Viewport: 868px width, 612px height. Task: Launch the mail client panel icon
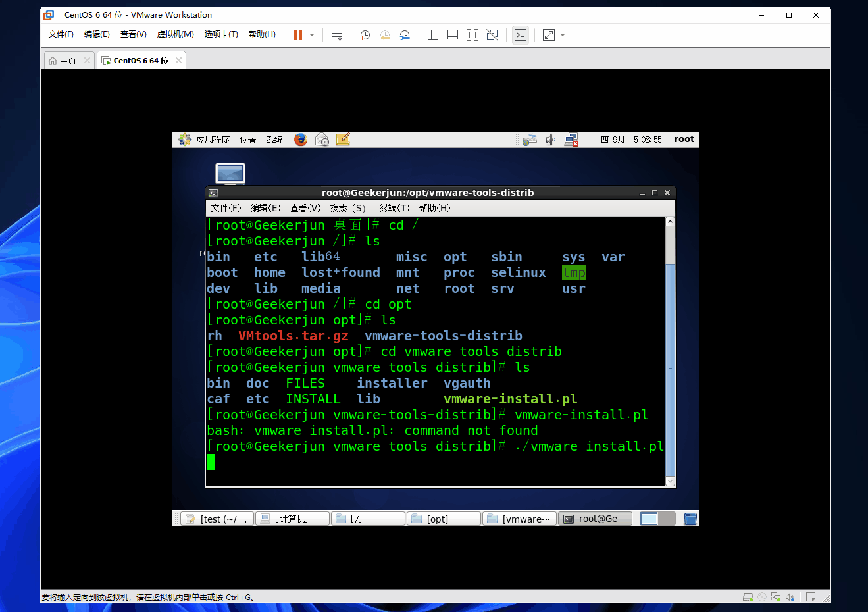coord(322,140)
